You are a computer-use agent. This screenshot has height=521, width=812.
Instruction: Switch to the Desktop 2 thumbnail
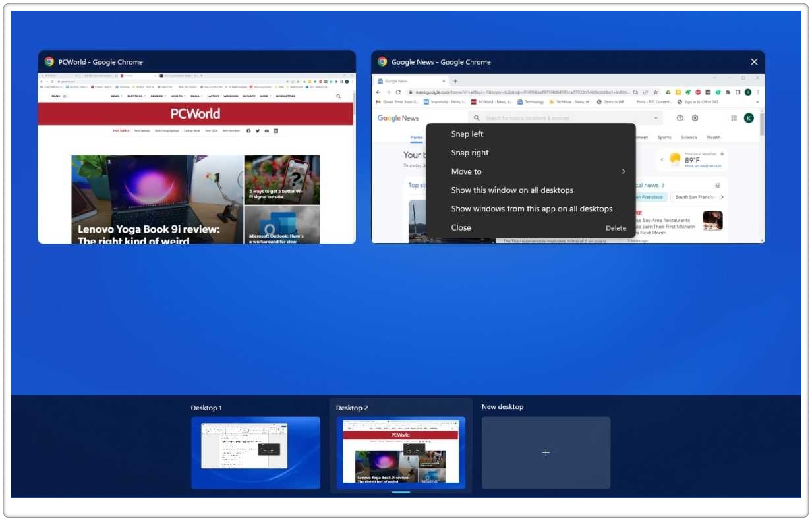pos(401,452)
